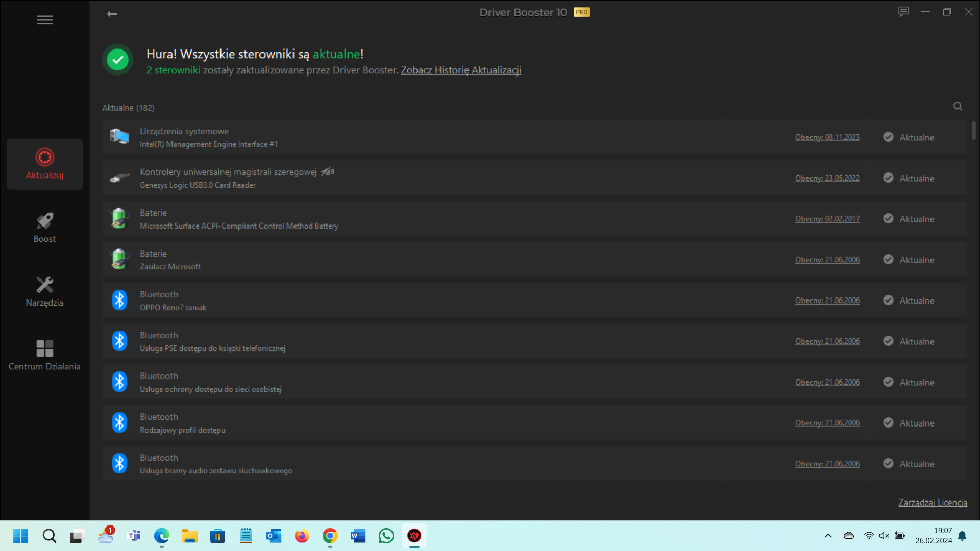This screenshot has width=980, height=551.
Task: Open Obecny date for Usługa PSE dostępu
Action: click(x=827, y=341)
